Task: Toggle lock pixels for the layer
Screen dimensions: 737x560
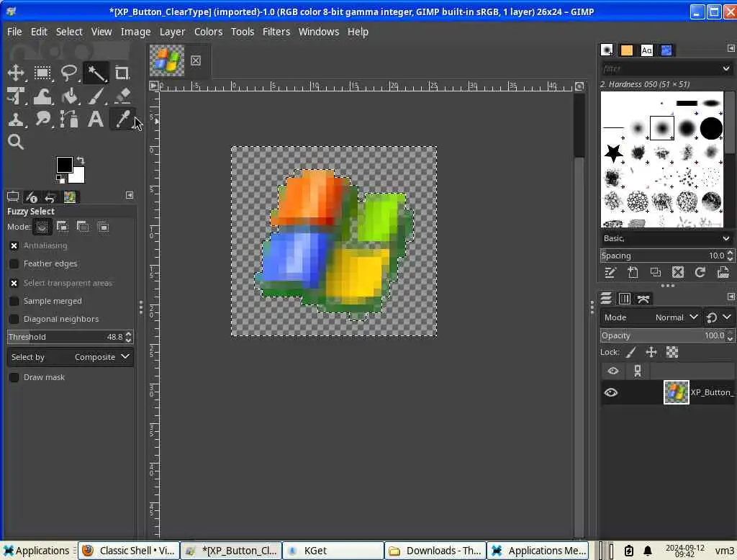Action: [x=630, y=352]
